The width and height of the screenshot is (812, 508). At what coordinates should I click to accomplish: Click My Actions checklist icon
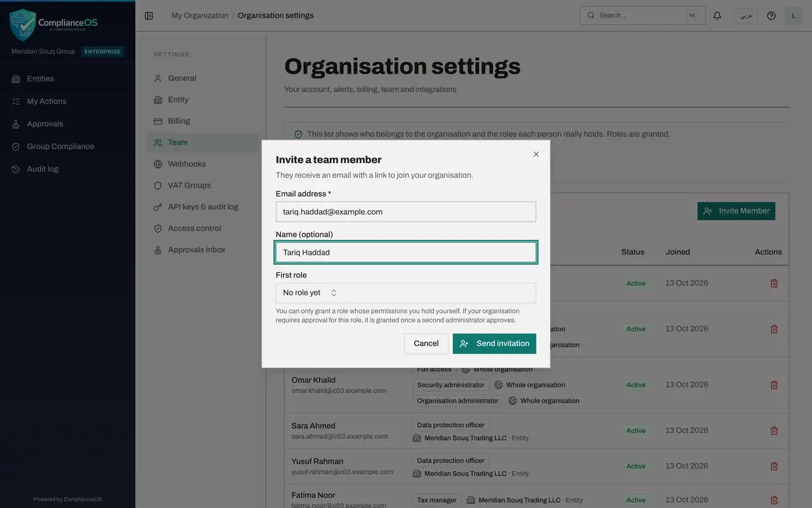pos(16,102)
